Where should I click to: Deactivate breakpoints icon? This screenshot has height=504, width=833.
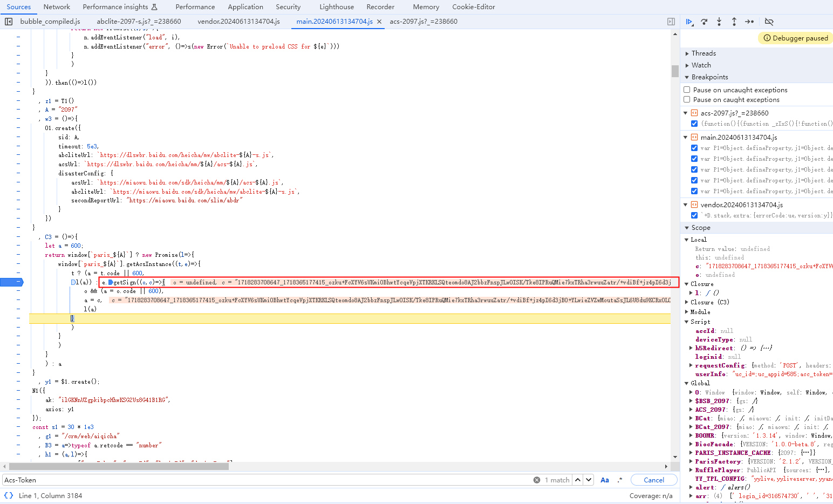click(x=769, y=22)
